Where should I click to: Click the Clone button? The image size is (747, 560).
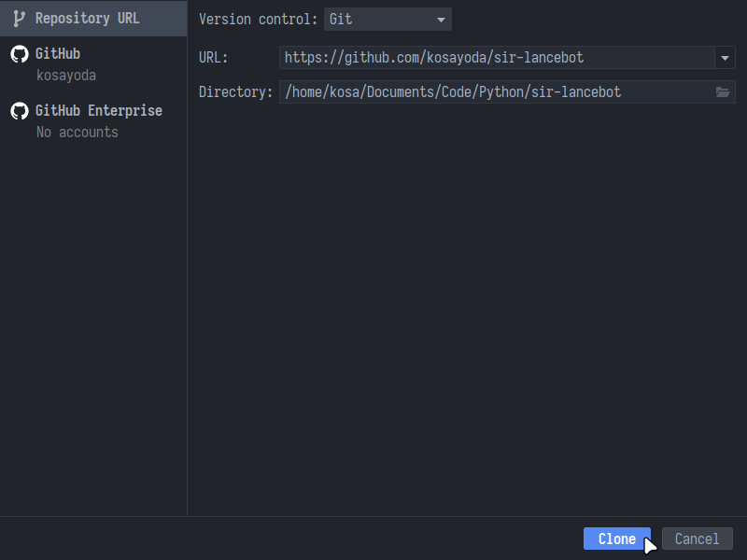616,539
